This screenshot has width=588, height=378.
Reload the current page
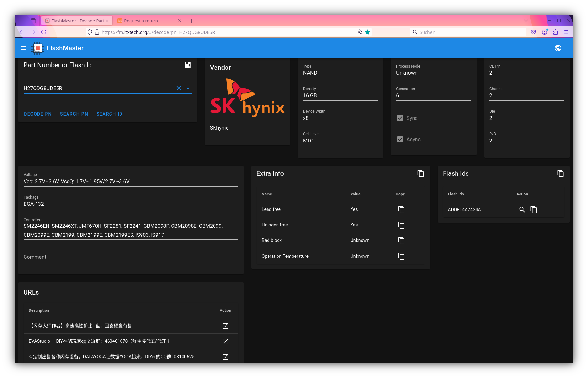coord(44,32)
